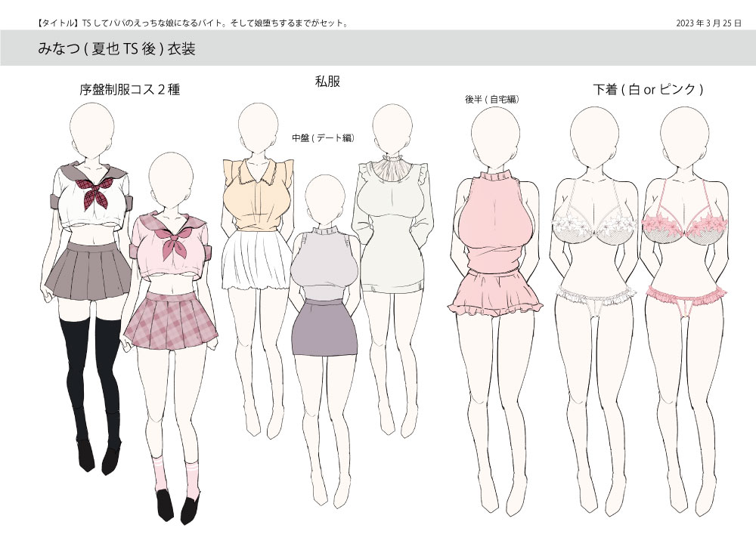Expand the 中盤(デート編) label group
The image size is (756, 534).
[x=324, y=137]
